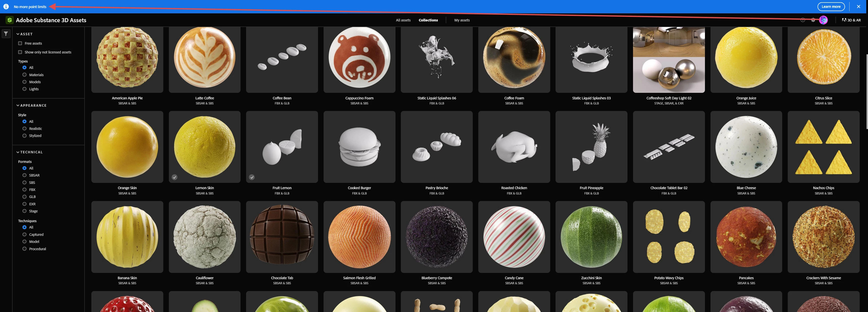Click licensed checkmark badge on Lemon Skin
Image resolution: width=868 pixels, height=312 pixels.
pyautogui.click(x=175, y=177)
